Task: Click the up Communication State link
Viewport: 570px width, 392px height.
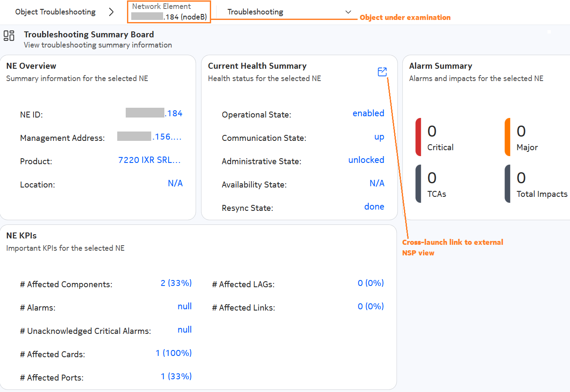Action: (x=379, y=137)
